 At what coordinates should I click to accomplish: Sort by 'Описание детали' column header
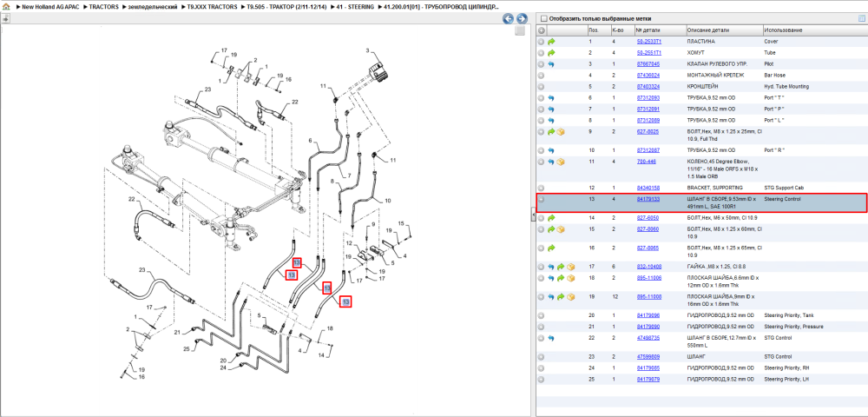click(x=724, y=30)
